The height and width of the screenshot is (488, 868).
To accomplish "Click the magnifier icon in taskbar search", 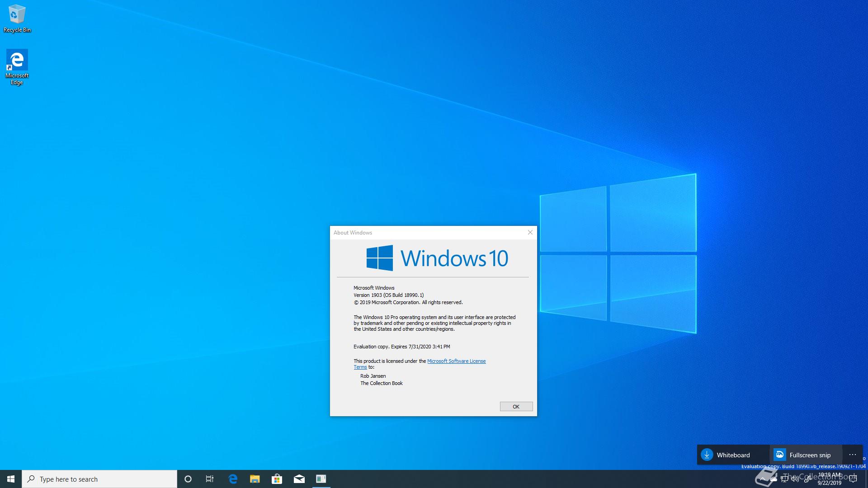I will [31, 479].
